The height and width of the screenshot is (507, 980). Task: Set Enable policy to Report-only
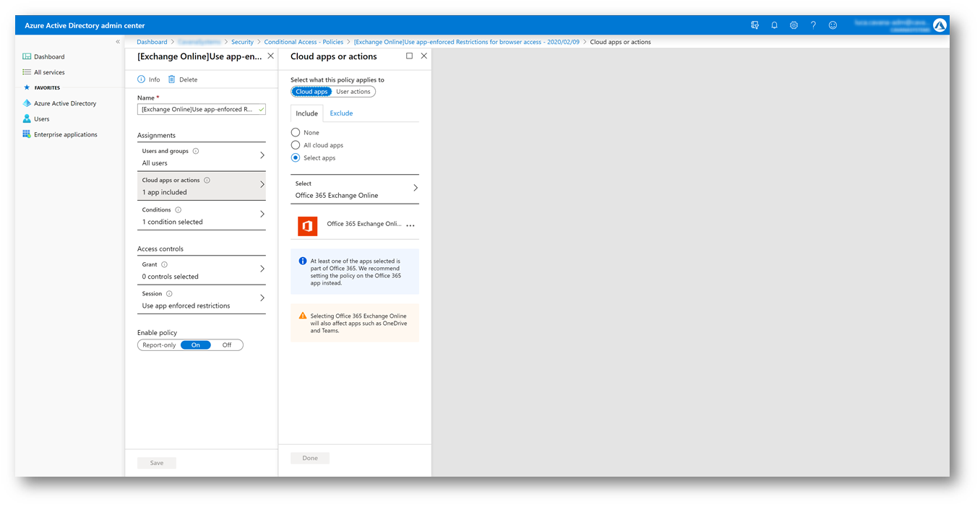[159, 345]
